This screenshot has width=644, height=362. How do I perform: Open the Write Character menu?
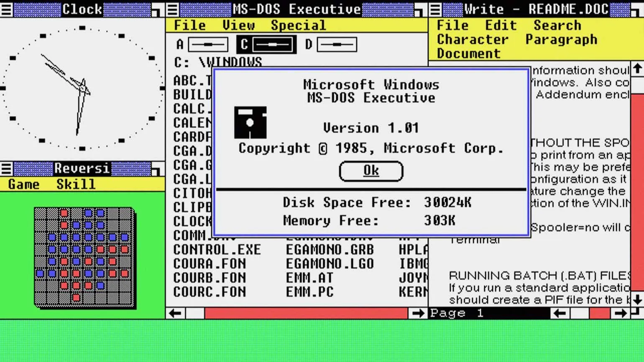[x=473, y=40]
